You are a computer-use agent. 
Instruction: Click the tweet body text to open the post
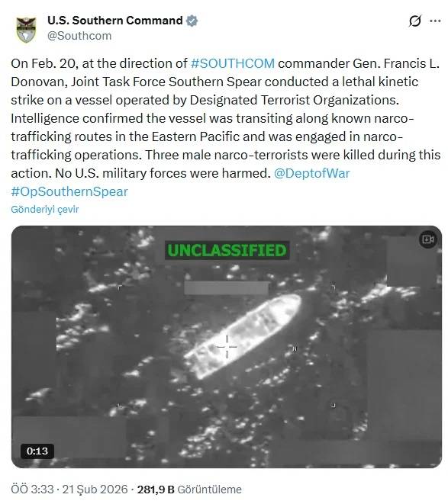(225, 118)
